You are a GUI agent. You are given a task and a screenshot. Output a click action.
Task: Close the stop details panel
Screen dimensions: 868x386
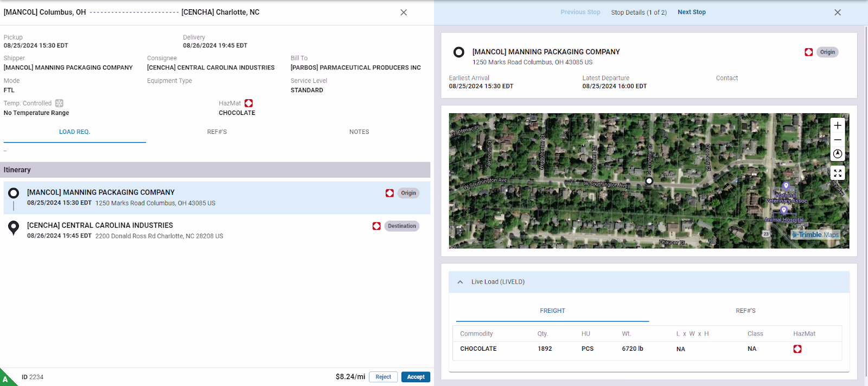[x=838, y=12]
